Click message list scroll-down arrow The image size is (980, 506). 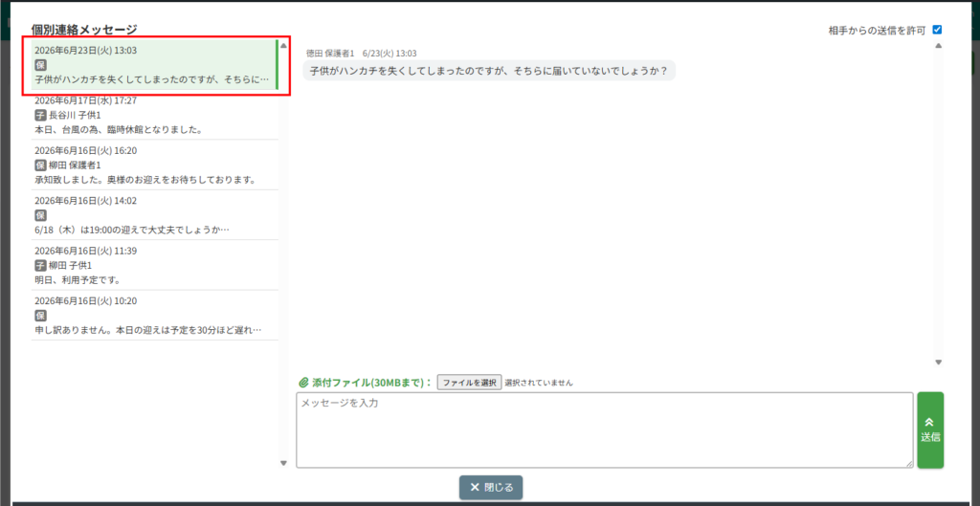coord(283,463)
